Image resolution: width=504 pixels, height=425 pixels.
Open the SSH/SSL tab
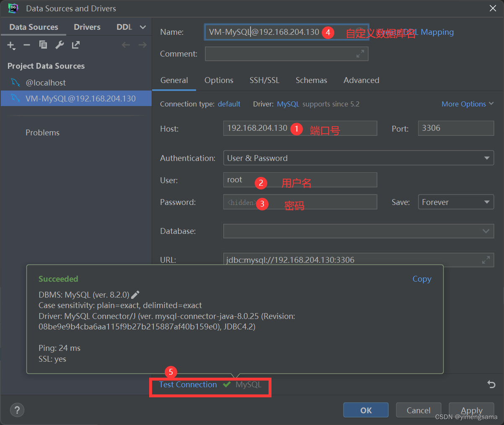(x=264, y=80)
